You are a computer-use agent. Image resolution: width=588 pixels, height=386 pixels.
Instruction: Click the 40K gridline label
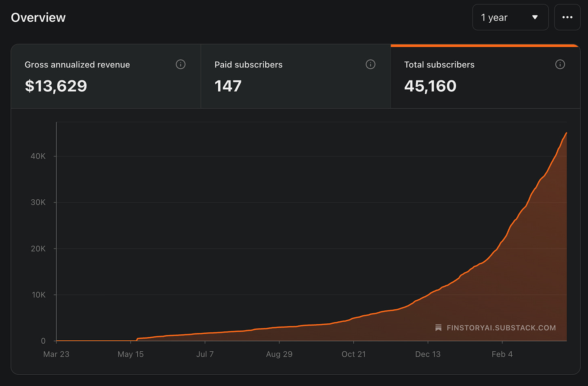[x=38, y=156]
